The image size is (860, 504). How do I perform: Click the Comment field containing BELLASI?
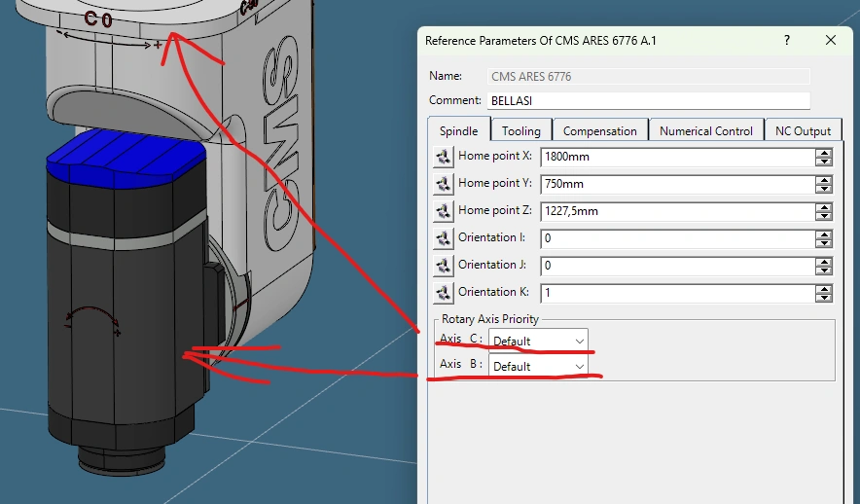click(648, 100)
